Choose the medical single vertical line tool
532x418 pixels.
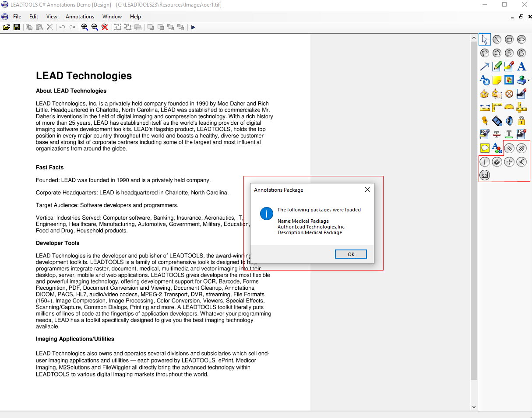coord(485,162)
